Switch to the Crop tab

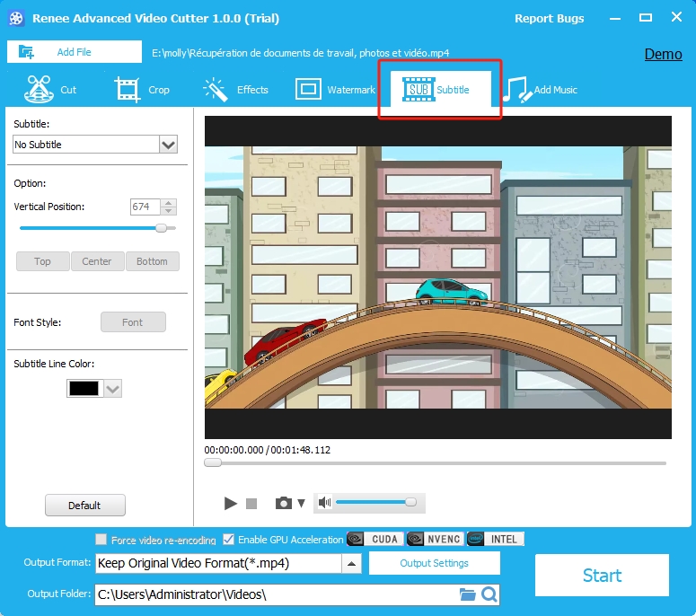tap(142, 90)
